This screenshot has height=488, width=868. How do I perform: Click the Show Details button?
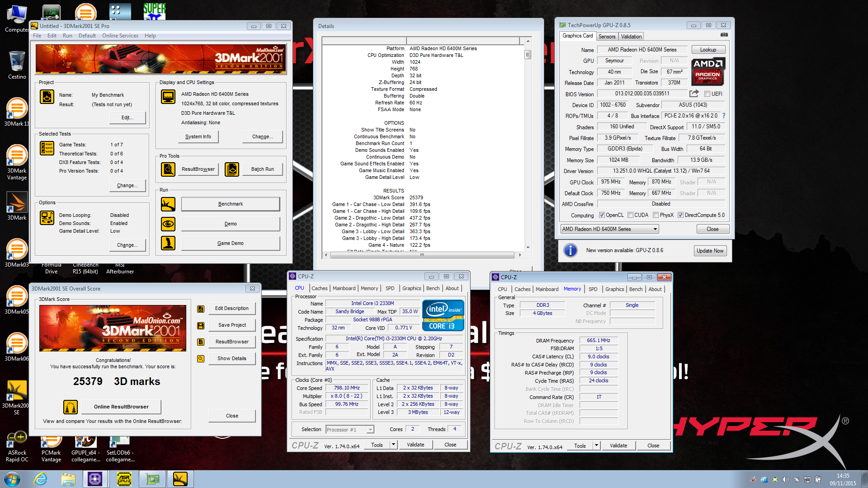(x=232, y=359)
